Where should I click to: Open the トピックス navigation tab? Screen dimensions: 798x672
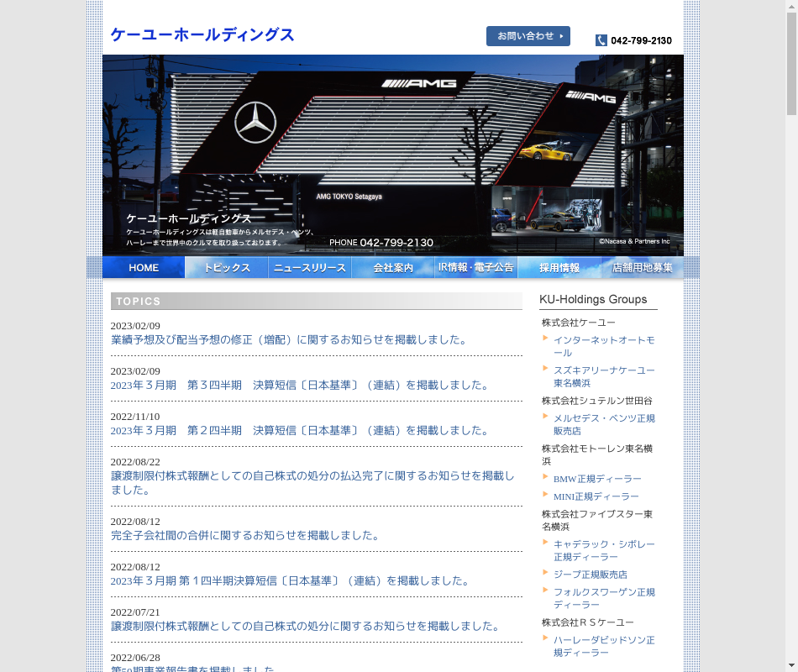click(x=227, y=268)
